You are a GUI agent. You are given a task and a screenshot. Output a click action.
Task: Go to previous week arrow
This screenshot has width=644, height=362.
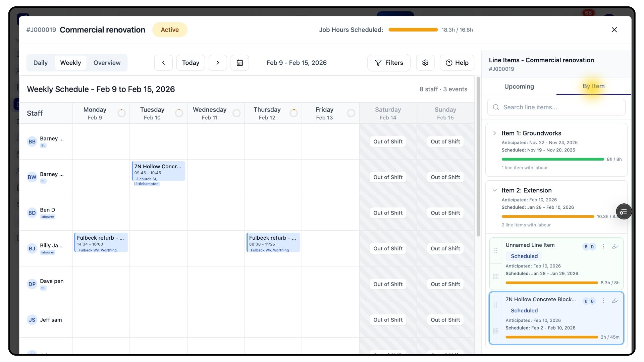point(163,63)
